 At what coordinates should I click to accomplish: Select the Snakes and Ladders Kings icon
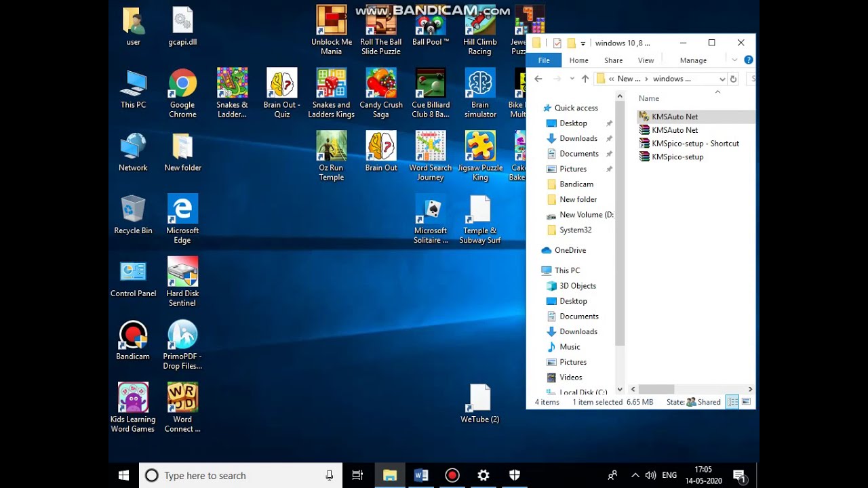pyautogui.click(x=331, y=94)
